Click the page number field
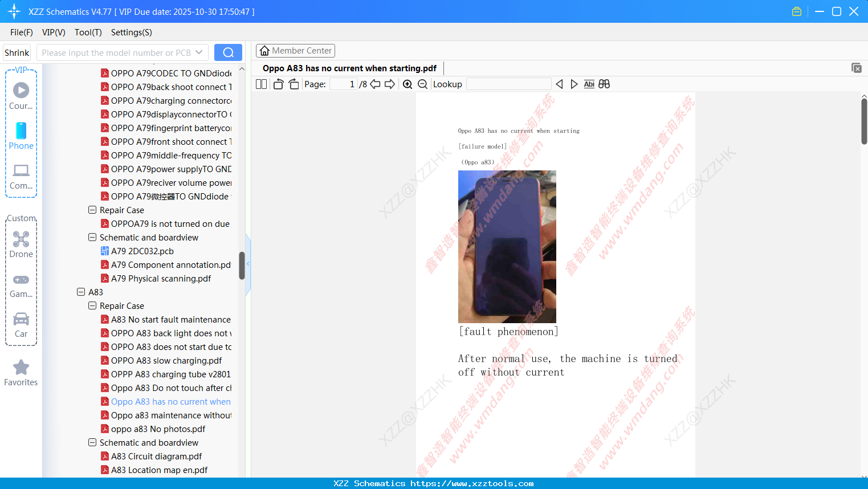The width and height of the screenshot is (868, 489). point(344,84)
